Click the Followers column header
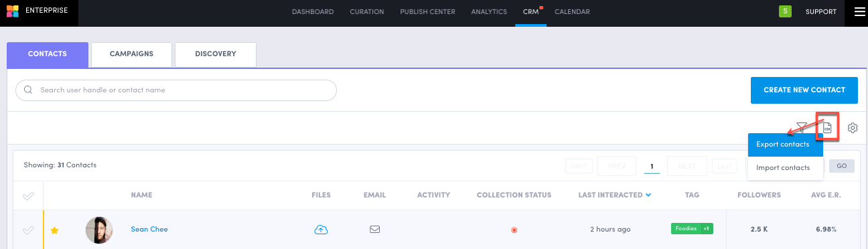 (x=759, y=195)
